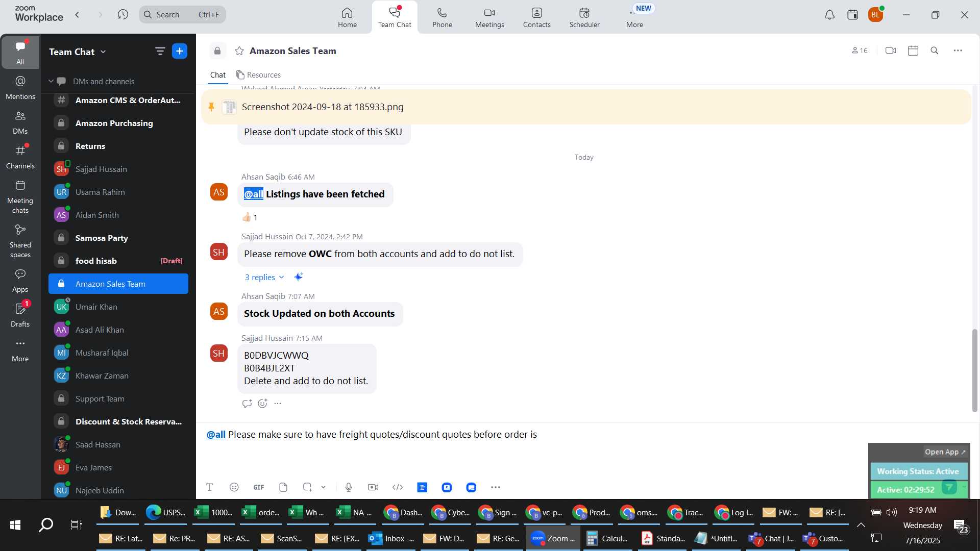Insert a code snippet
The width and height of the screenshot is (980, 551).
tap(398, 487)
